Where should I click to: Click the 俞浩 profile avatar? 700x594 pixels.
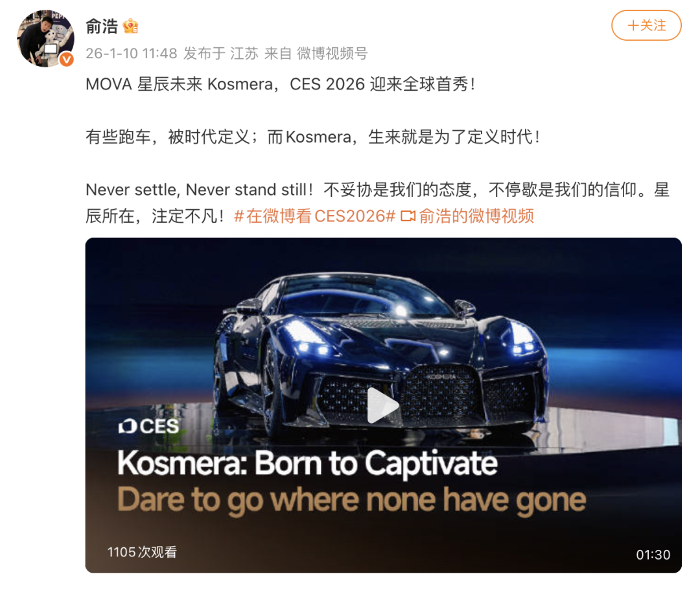pos(45,39)
